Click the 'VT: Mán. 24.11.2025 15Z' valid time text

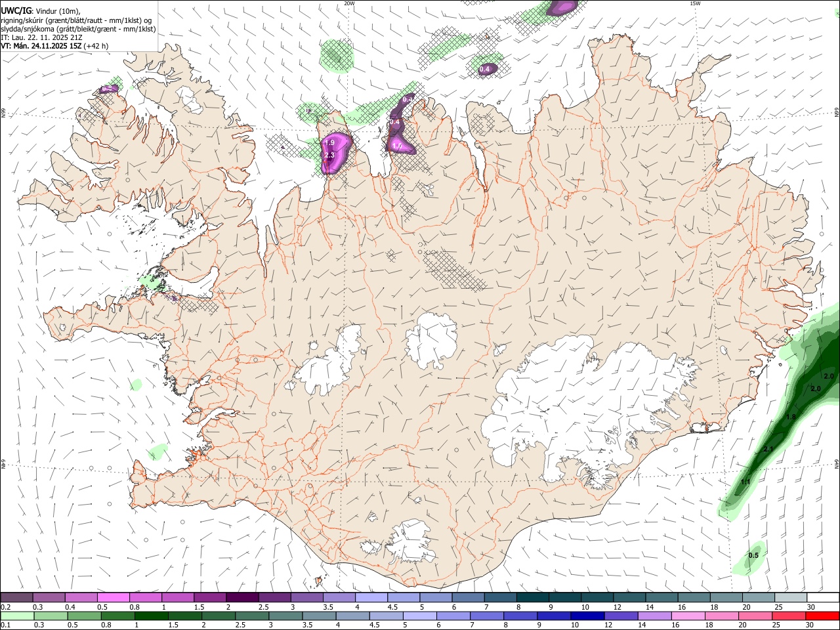tap(41, 46)
